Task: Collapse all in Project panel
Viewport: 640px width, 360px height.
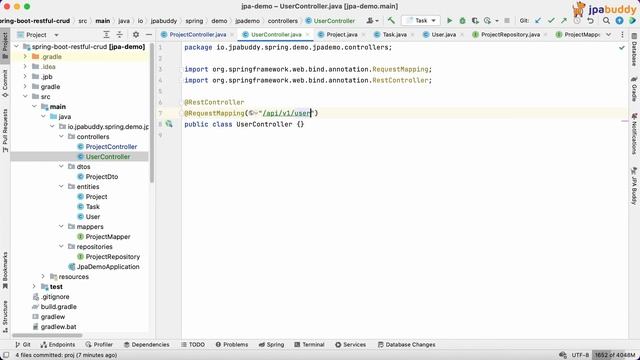Action: click(120, 35)
